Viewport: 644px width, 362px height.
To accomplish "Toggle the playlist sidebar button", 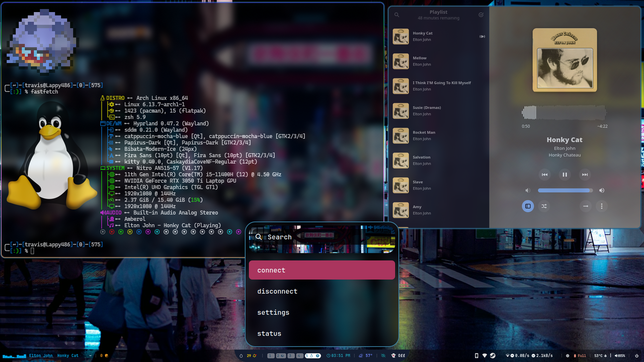I will click(x=528, y=206).
